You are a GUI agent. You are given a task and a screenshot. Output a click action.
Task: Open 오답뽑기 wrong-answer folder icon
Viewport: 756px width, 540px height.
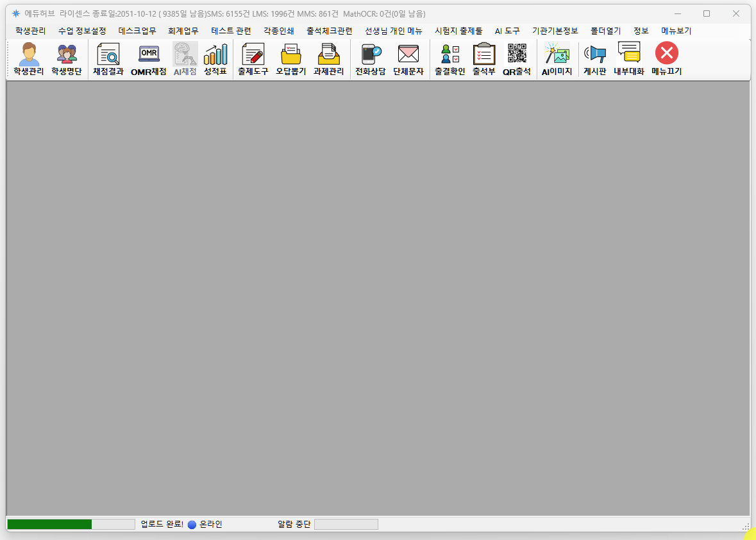pos(291,59)
